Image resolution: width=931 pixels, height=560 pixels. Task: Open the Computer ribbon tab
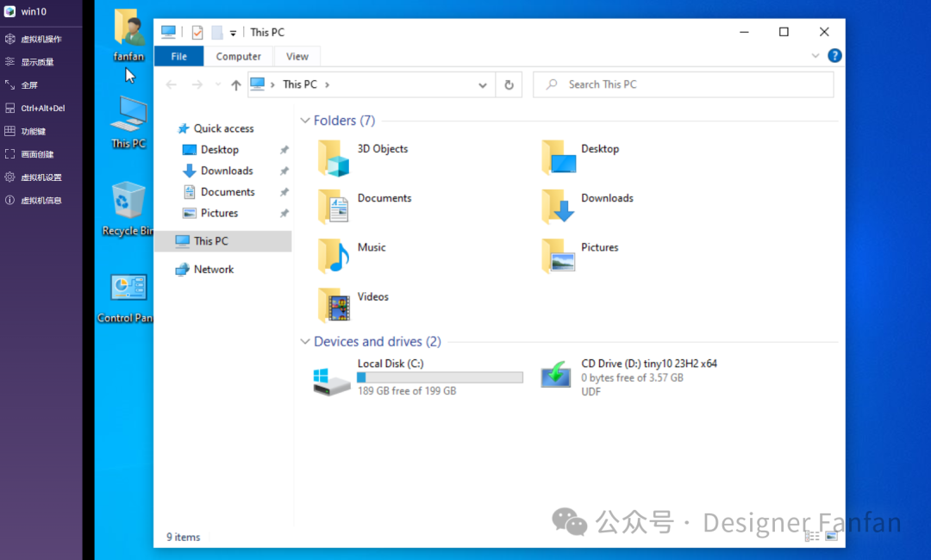click(239, 57)
